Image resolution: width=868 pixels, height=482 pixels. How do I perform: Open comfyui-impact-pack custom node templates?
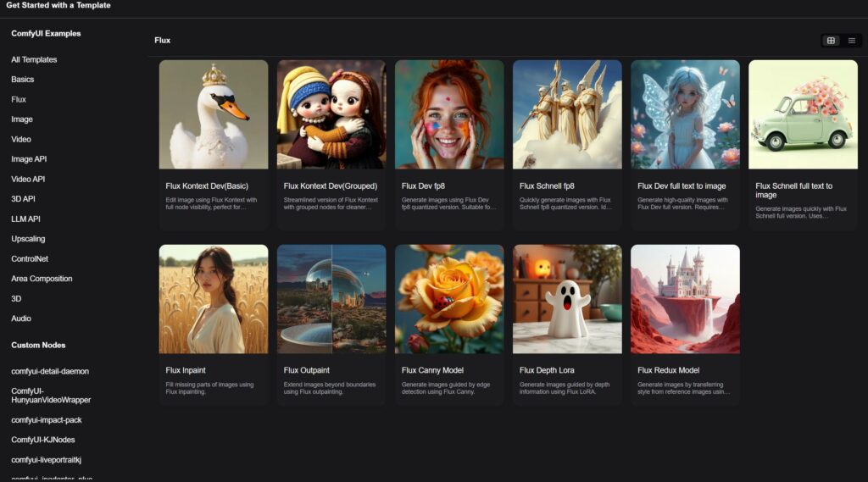pos(47,420)
